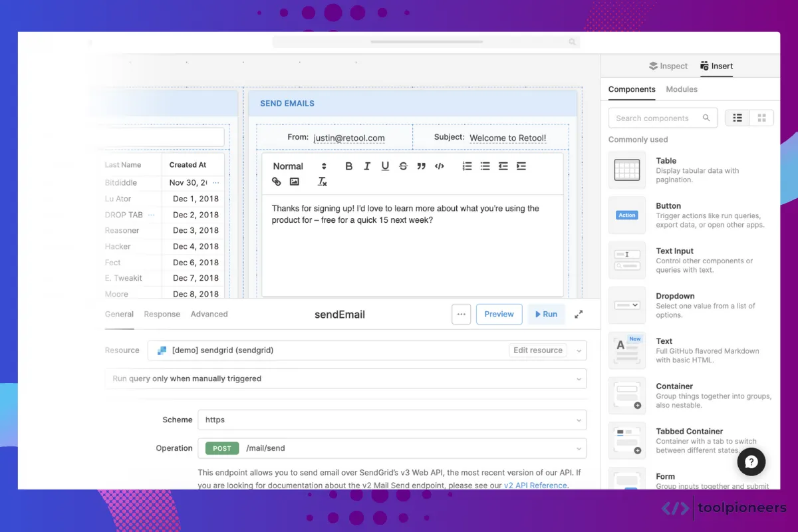The height and width of the screenshot is (532, 798).
Task: Open the Modules tab
Action: 682,89
